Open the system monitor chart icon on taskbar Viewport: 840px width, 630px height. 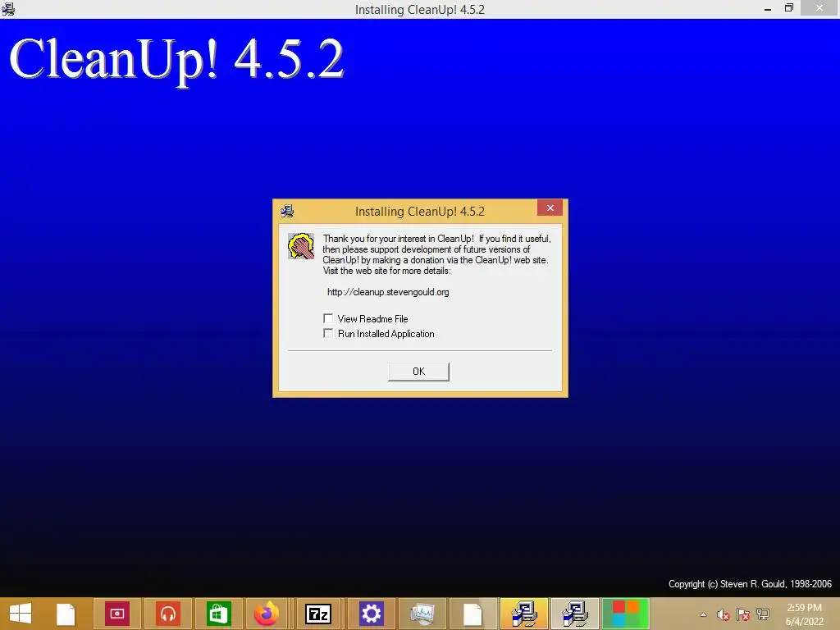pyautogui.click(x=422, y=614)
